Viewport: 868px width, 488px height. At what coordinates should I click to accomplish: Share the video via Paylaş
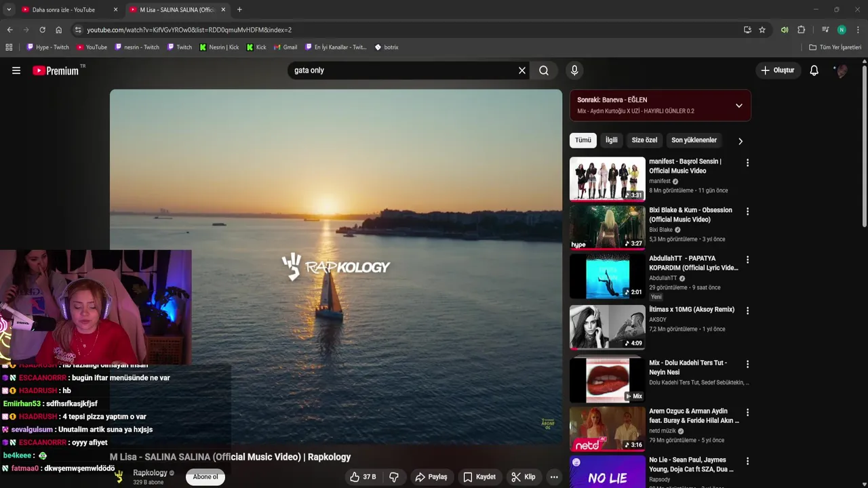(x=431, y=477)
